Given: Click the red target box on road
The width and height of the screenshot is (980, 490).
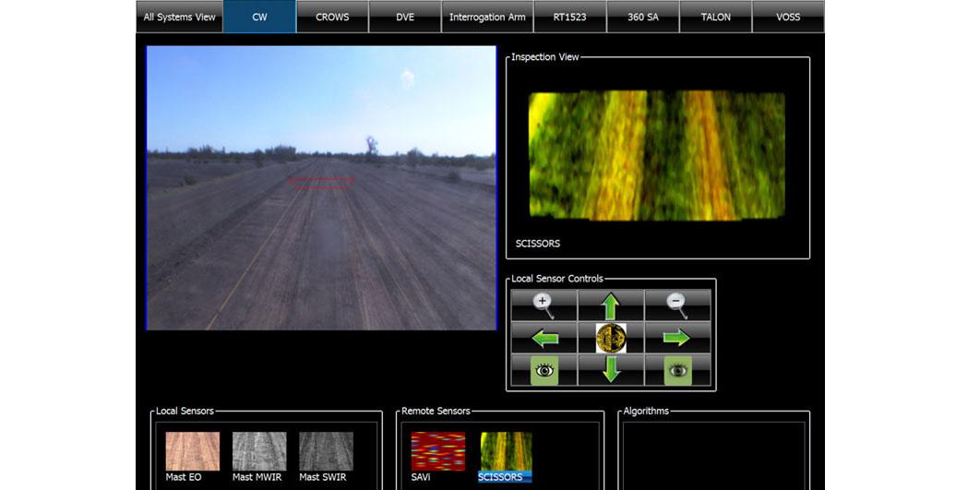Looking at the screenshot, I should pyautogui.click(x=321, y=182).
